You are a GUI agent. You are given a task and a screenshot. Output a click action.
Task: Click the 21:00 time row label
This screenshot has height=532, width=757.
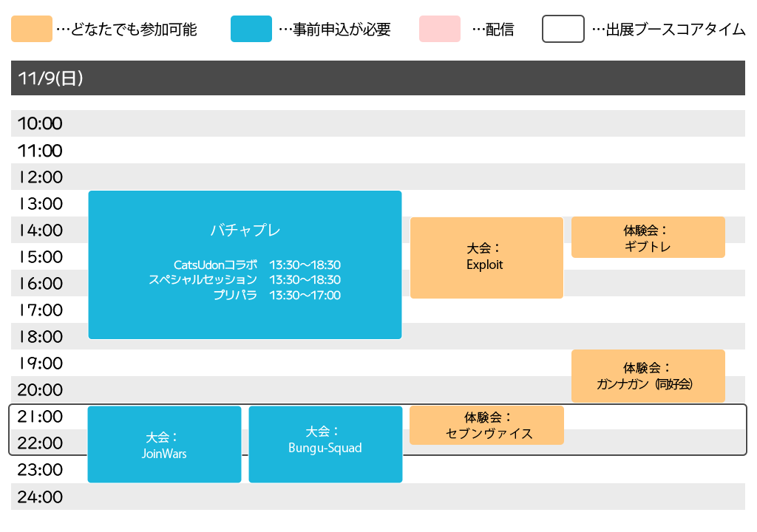[40, 417]
